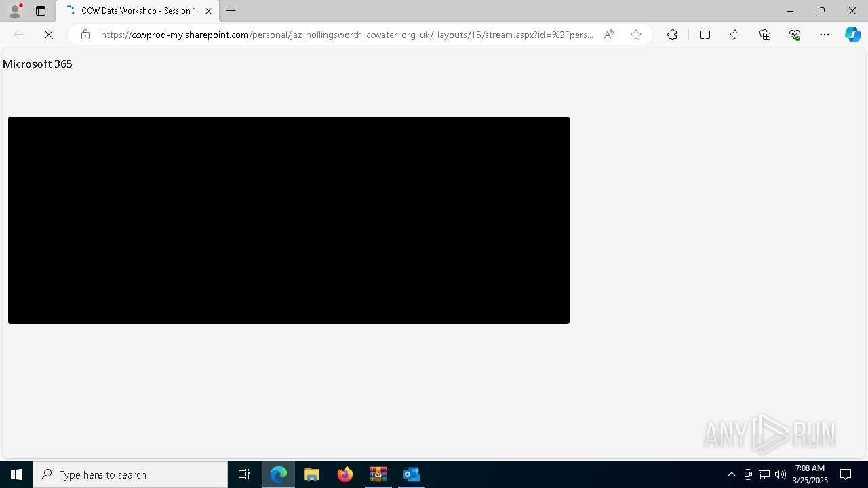Open the Favorites list
The height and width of the screenshot is (488, 868).
pyautogui.click(x=735, y=35)
